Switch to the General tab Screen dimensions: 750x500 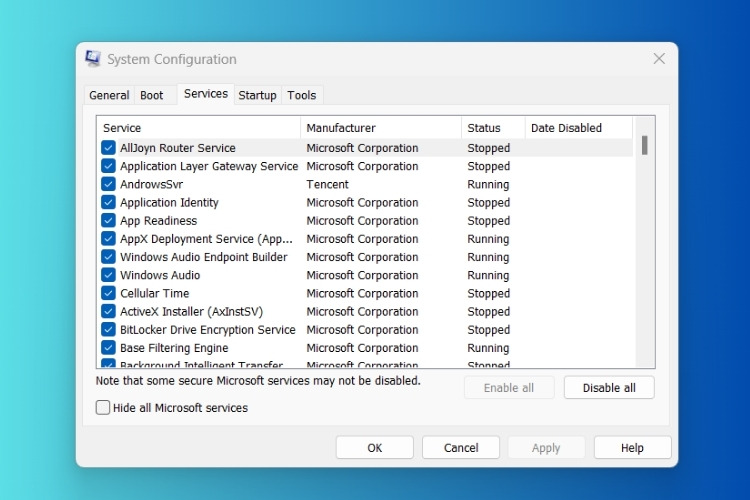pos(109,95)
